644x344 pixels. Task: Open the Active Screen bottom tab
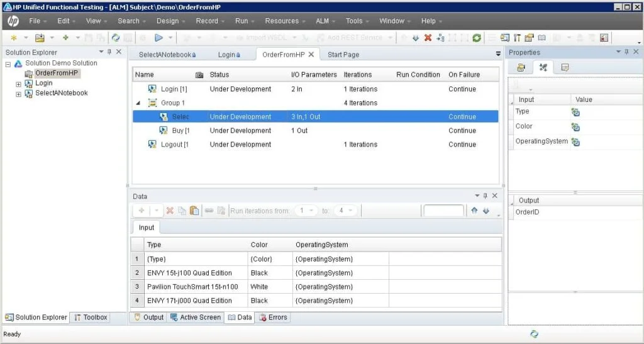coord(196,318)
